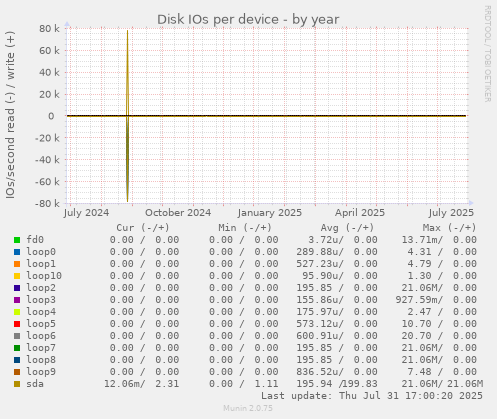Click the 'Cur (-/+)' column header
Image resolution: width=497 pixels, height=419 pixels.
click(143, 228)
